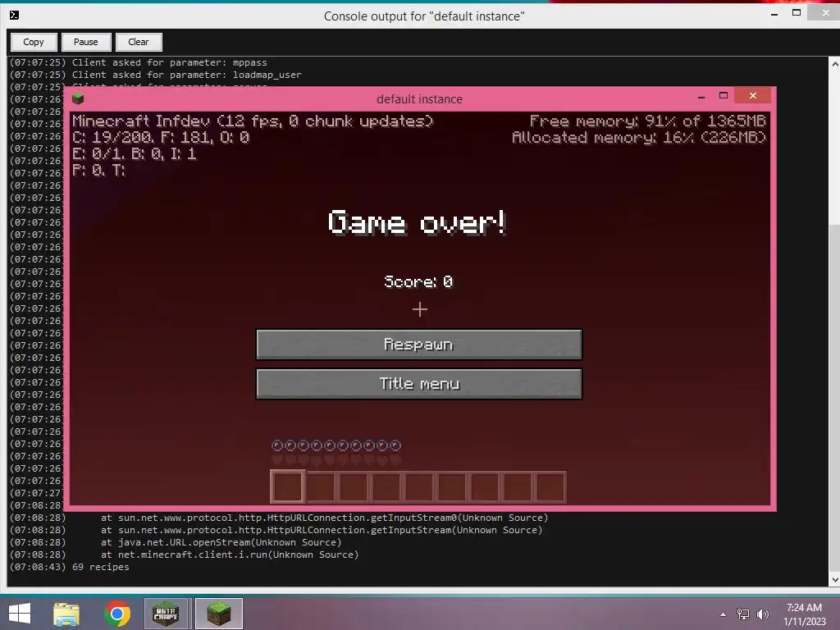Minimize the console output window
840x630 pixels.
click(774, 14)
